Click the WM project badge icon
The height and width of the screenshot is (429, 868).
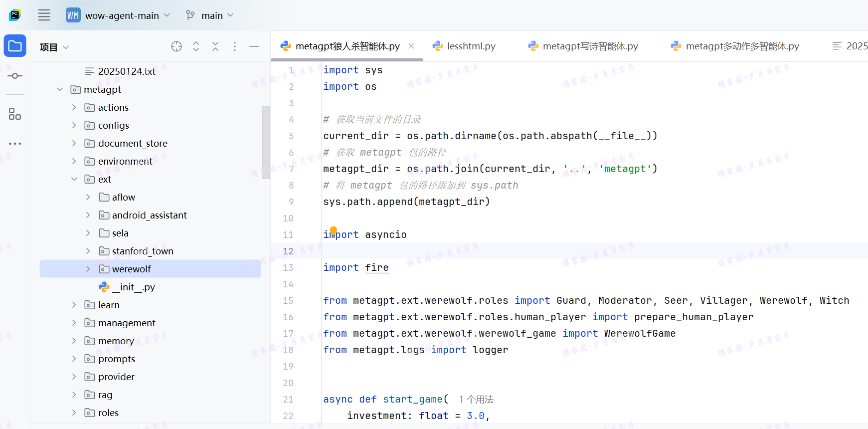[x=73, y=15]
